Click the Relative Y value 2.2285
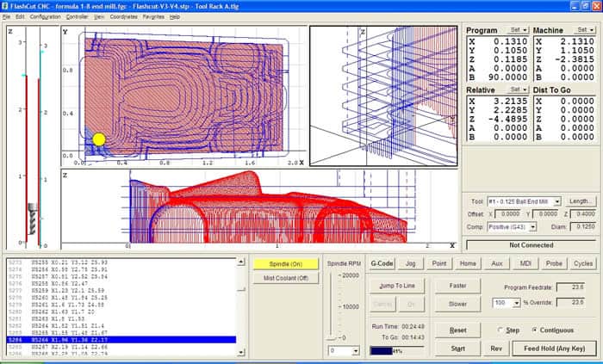 tap(510, 110)
